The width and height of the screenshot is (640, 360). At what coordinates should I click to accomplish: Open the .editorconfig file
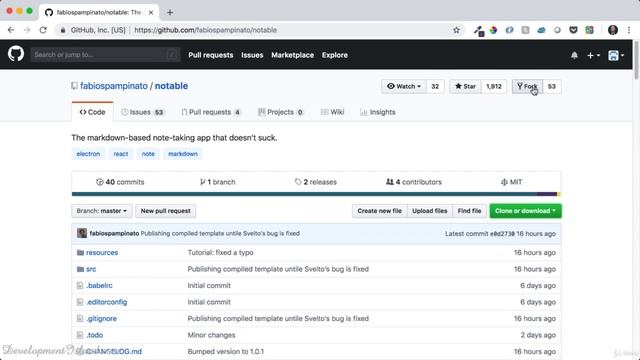(107, 302)
